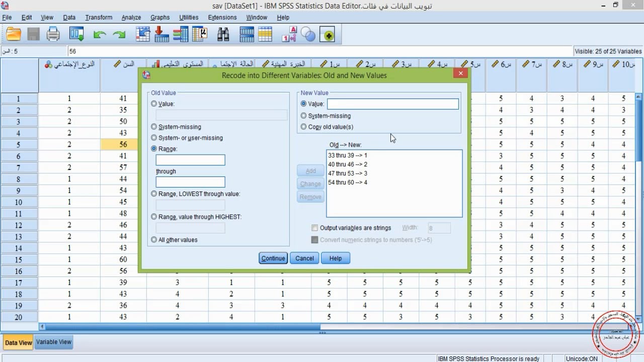Click the cell editor box showing 56
Viewport: 644px width, 362px height.
click(x=320, y=51)
